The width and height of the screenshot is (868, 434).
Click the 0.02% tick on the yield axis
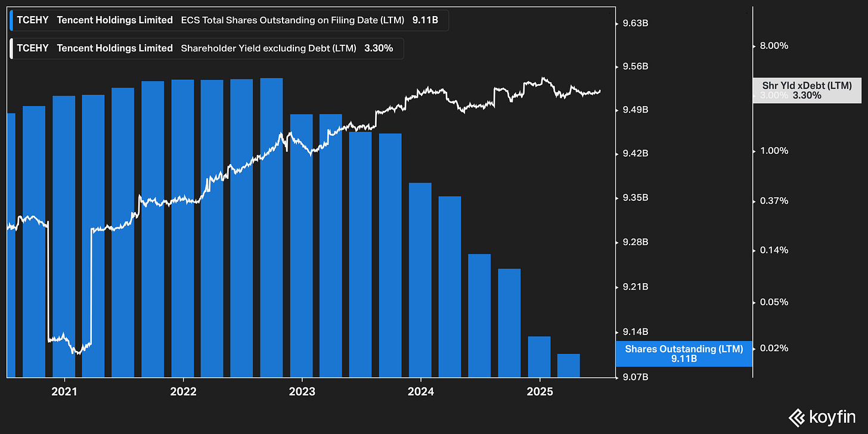pyautogui.click(x=775, y=348)
